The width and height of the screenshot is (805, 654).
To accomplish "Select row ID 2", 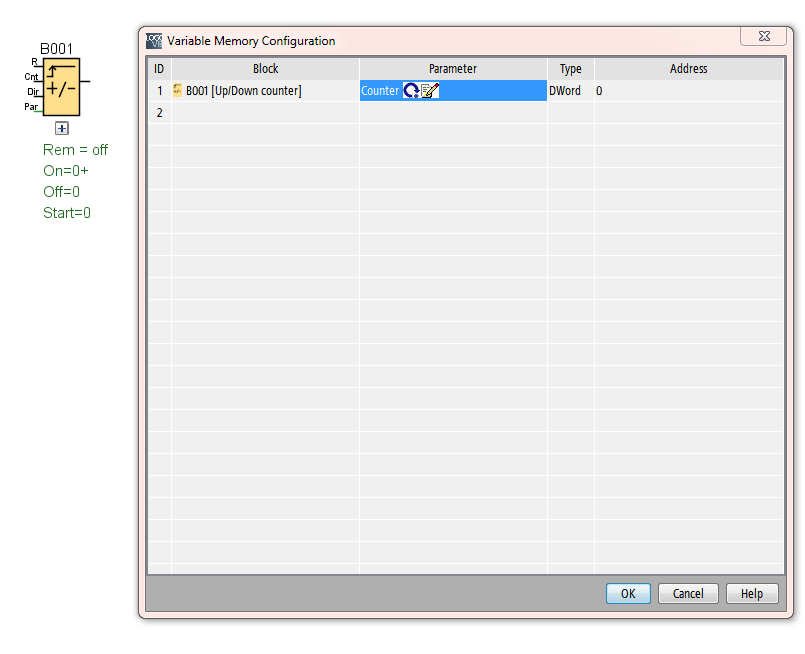I will (x=160, y=113).
